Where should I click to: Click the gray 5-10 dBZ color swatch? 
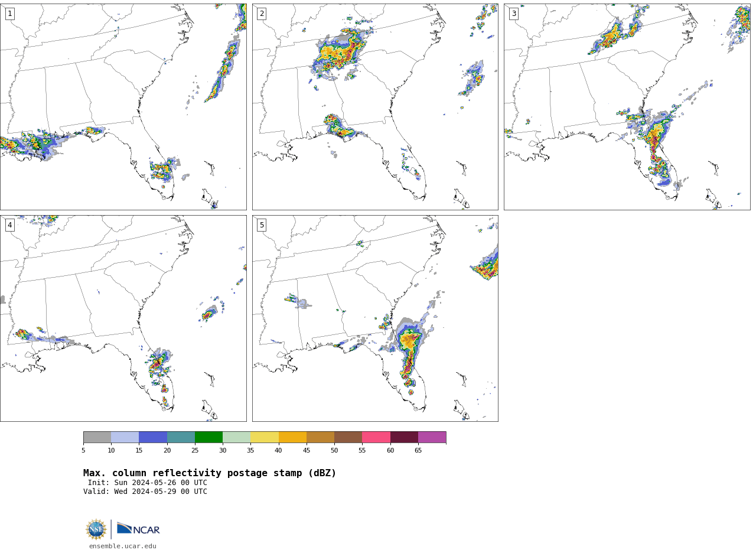coord(97,437)
